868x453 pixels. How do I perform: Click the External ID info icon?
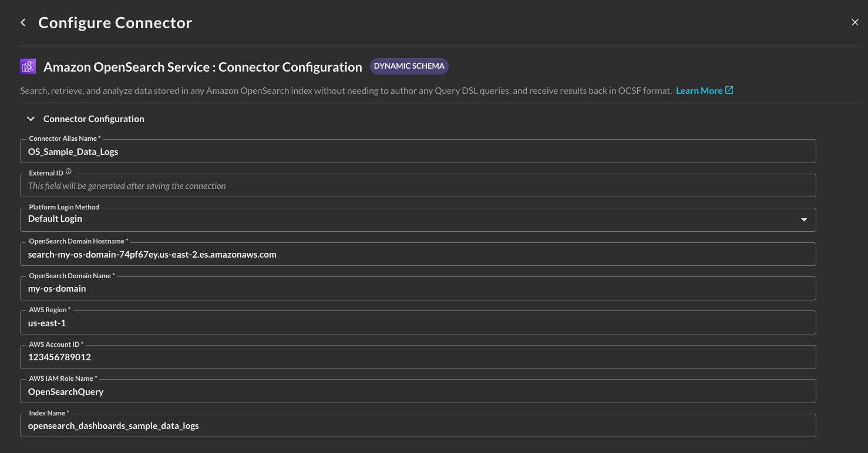click(x=69, y=173)
